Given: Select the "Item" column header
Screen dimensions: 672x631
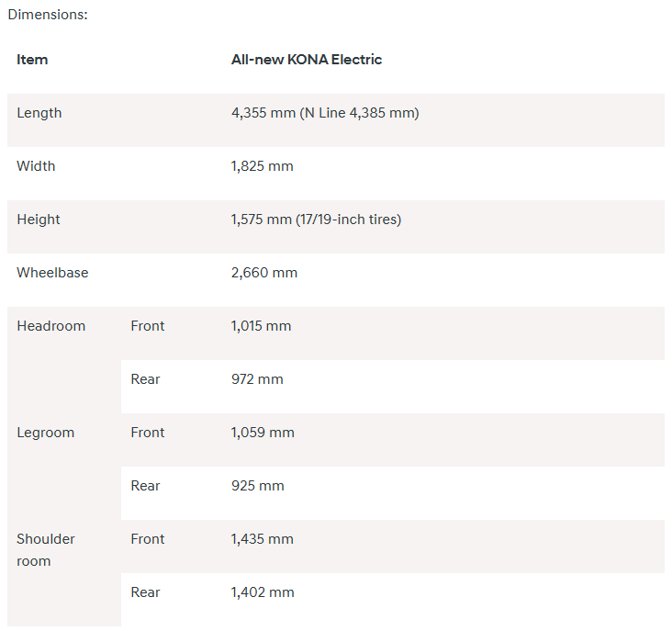Looking at the screenshot, I should coord(32,60).
